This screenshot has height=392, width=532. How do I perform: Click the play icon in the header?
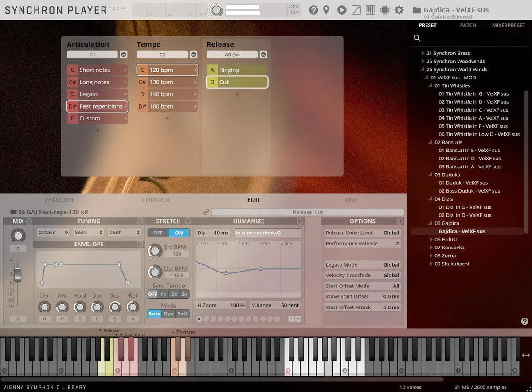(x=341, y=10)
